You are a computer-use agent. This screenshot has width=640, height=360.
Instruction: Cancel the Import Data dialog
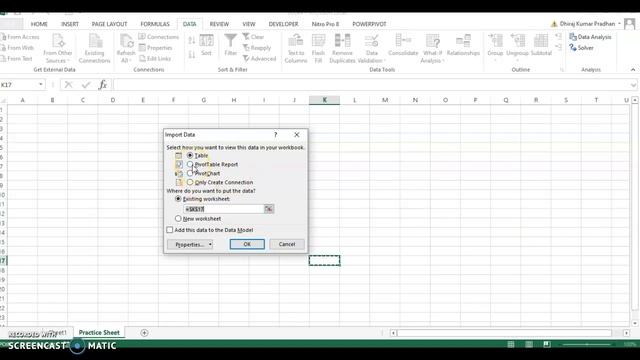[287, 244]
